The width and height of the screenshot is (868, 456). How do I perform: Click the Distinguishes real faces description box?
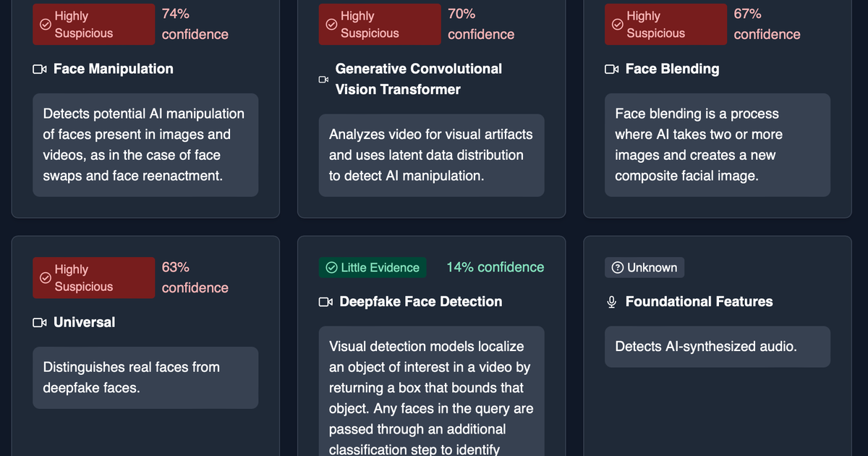pyautogui.click(x=145, y=377)
